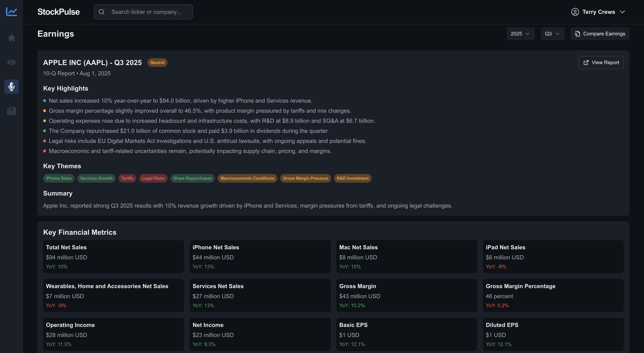Viewport: 644px width, 353px height.
Task: Open the News newspaper sidebar icon
Action: 11,111
